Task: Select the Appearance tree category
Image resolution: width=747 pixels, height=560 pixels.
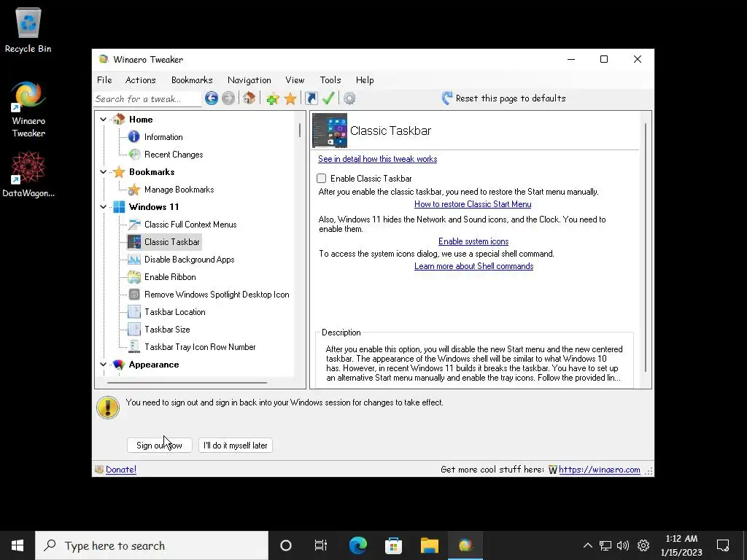Action: (x=154, y=365)
